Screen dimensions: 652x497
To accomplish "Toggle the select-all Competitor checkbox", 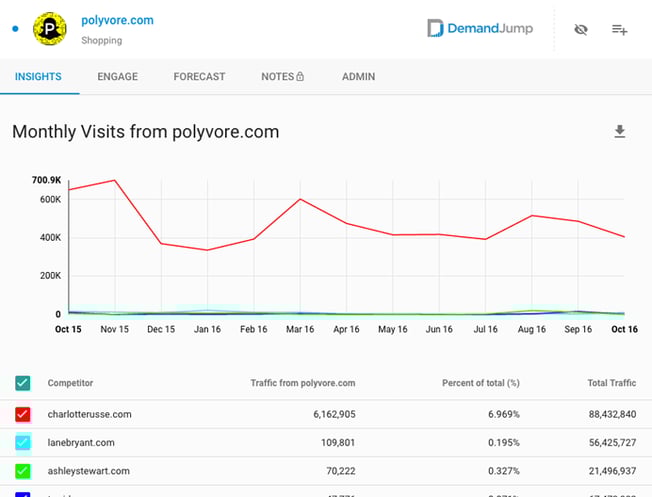I will [23, 383].
